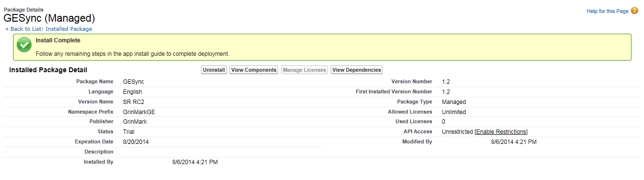Viewport: 644px width, 180px height.
Task: Click the GESync (Managed) page title
Action: tap(49, 18)
